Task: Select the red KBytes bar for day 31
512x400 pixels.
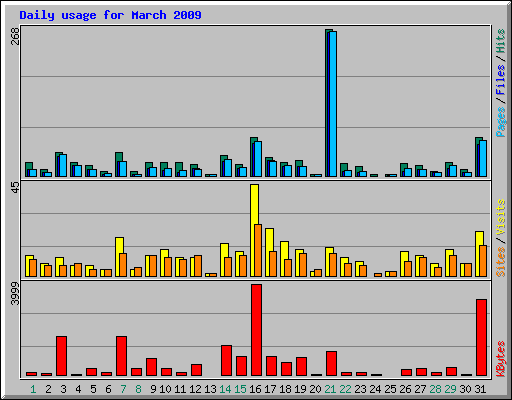Action: 481,338
